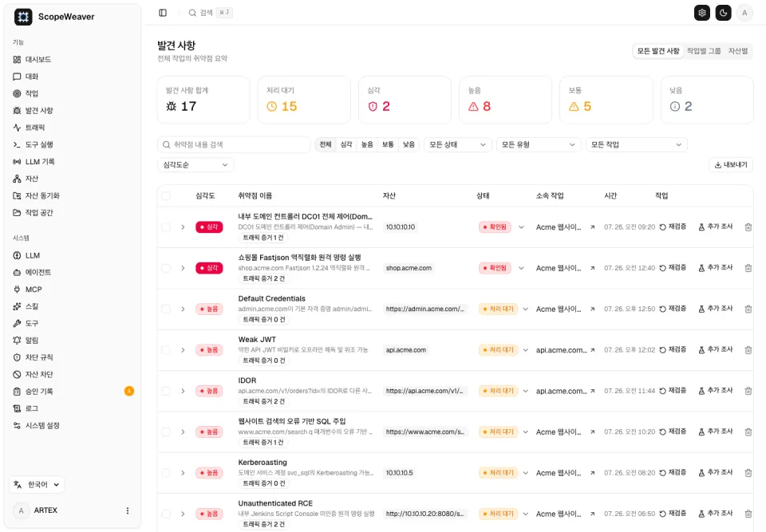Image resolution: width=766 pixels, height=532 pixels.
Task: Open the user avatar menu at the top right
Action: coord(744,13)
